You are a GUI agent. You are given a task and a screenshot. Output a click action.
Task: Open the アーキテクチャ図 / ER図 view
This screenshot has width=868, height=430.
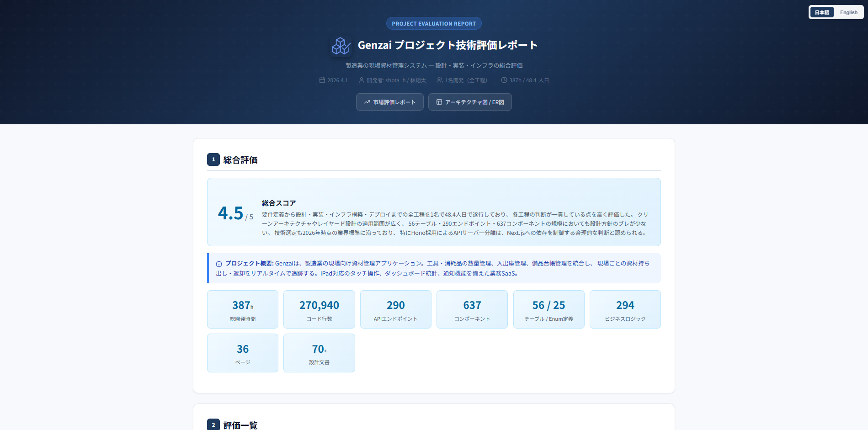[x=470, y=102]
